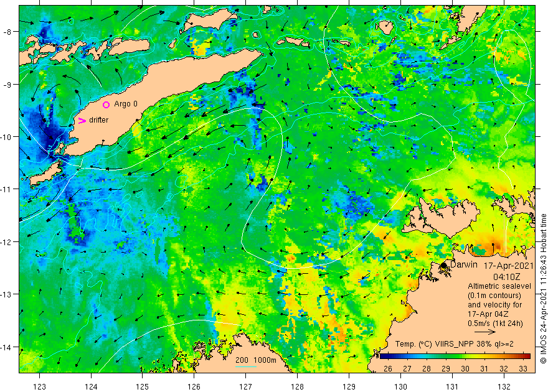Click the 'Altimetric sealevel' caption line
The image size is (548, 392).
[499, 286]
